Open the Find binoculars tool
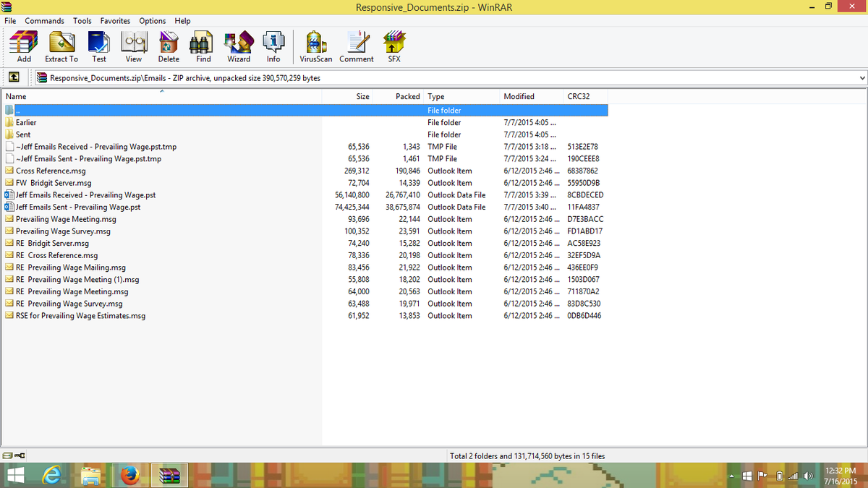Image resolution: width=868 pixels, height=488 pixels. click(203, 47)
